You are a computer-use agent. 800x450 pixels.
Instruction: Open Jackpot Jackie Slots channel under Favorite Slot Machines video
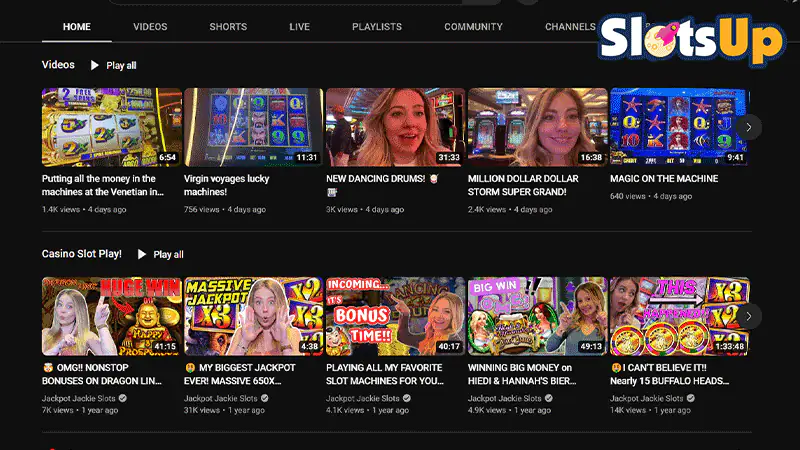pos(363,398)
